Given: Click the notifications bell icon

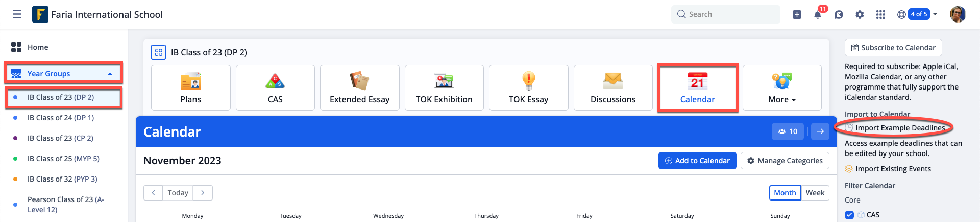Looking at the screenshot, I should pos(818,14).
